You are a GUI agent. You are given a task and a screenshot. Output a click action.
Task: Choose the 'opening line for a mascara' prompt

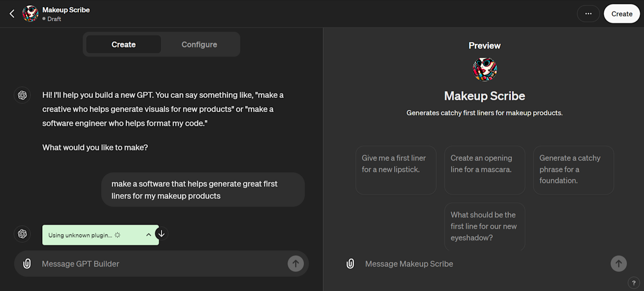[x=484, y=170]
